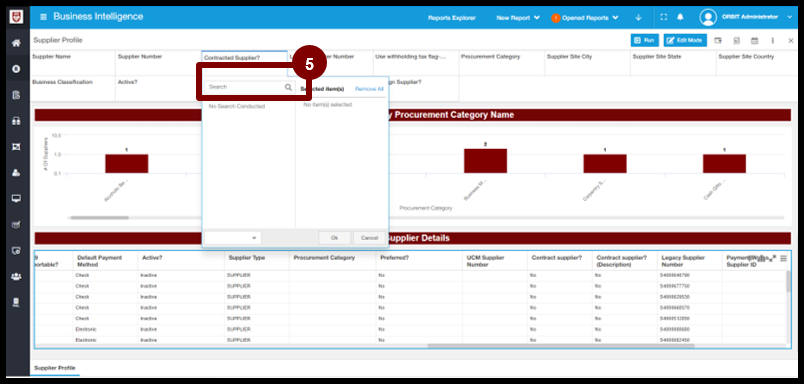Toggle fullscreen mode icon
The height and width of the screenshot is (384, 804).
click(664, 17)
